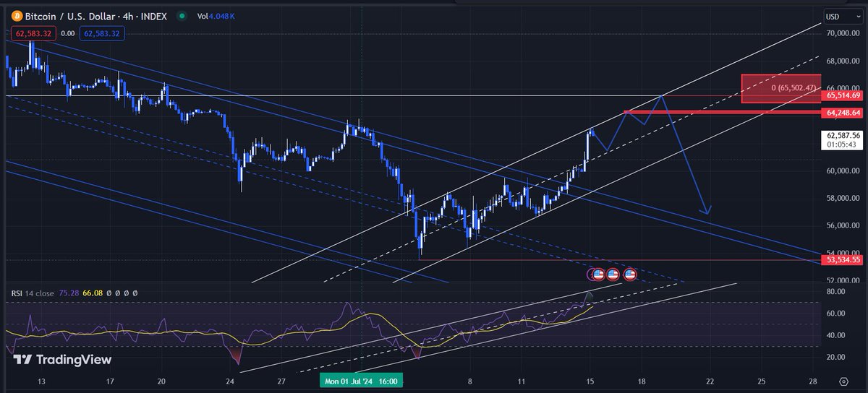Click the 65,514.69 price label

(x=842, y=95)
